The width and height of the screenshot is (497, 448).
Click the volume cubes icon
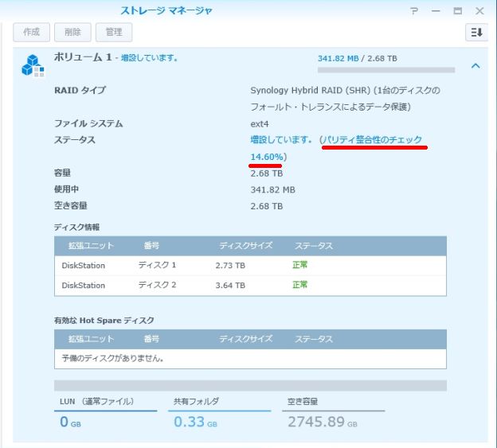[x=33, y=65]
